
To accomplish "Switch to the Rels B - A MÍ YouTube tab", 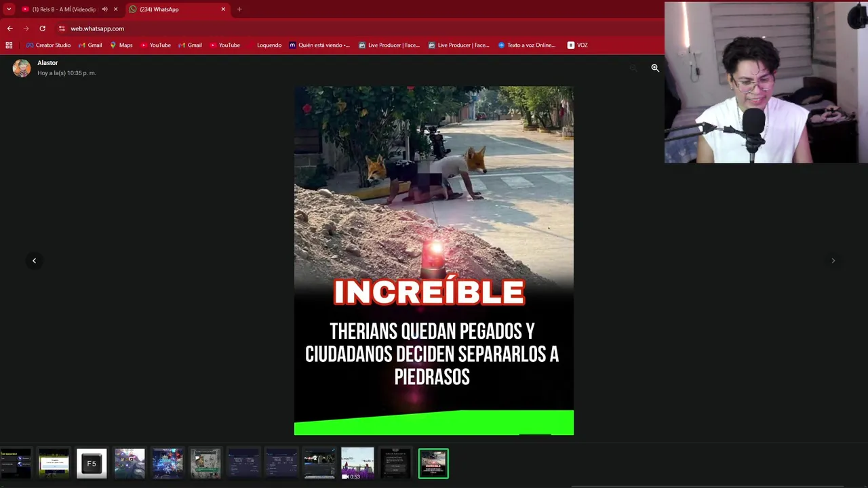I will click(x=63, y=9).
